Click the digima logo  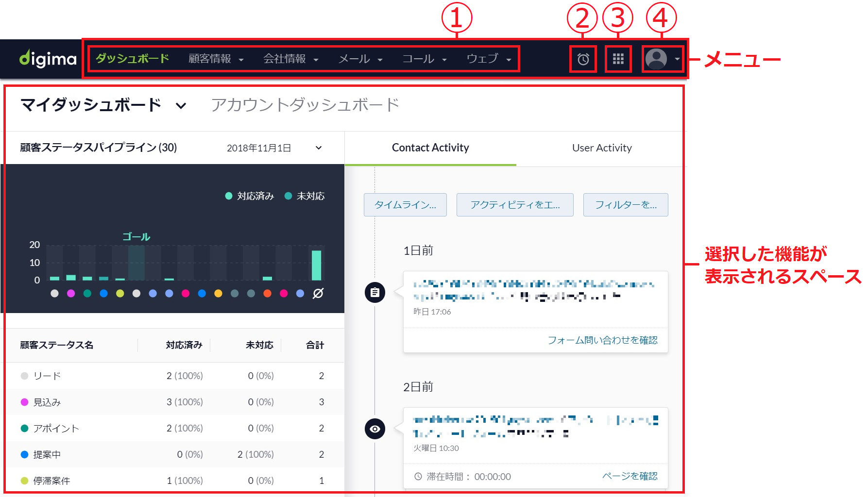coord(47,59)
